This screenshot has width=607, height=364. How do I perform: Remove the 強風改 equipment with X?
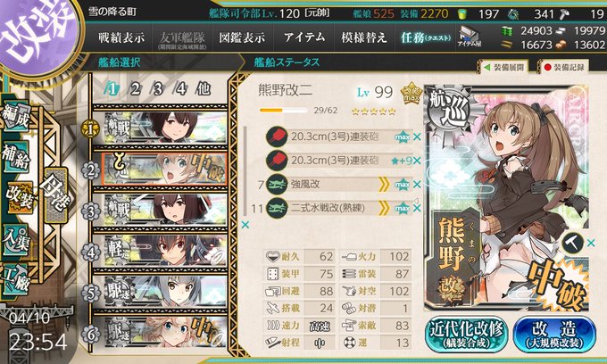[x=417, y=185]
